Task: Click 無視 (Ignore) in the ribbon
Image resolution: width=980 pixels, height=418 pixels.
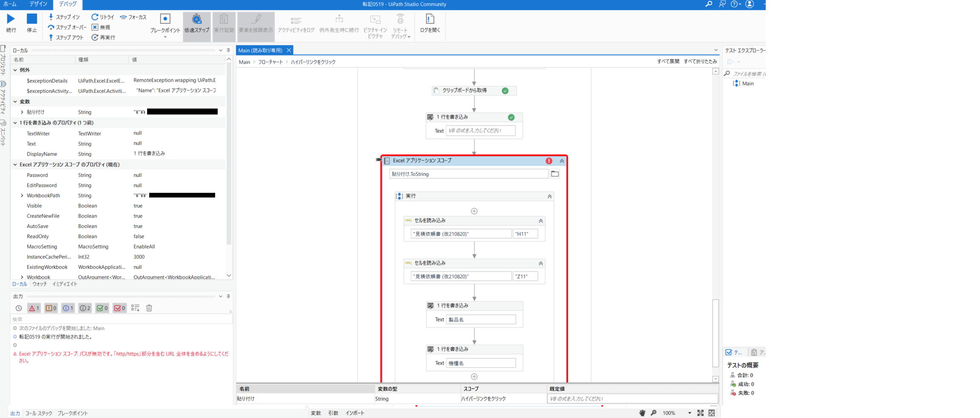Action: point(101,27)
